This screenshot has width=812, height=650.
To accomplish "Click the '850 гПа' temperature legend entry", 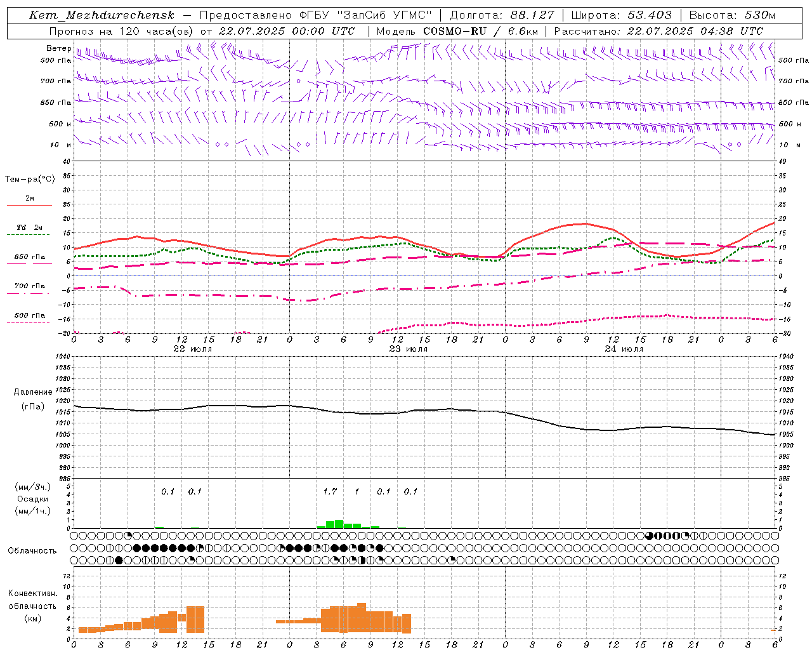I will [30, 257].
